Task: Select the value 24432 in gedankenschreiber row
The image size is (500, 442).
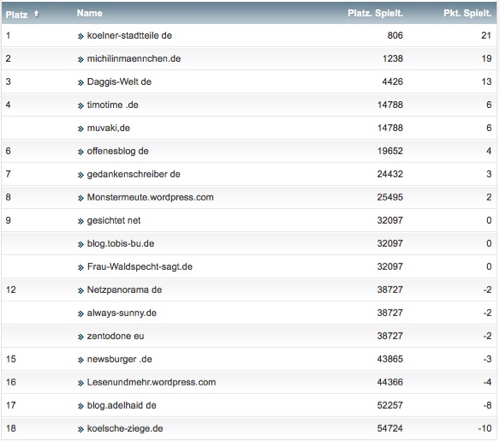Action: pos(390,174)
